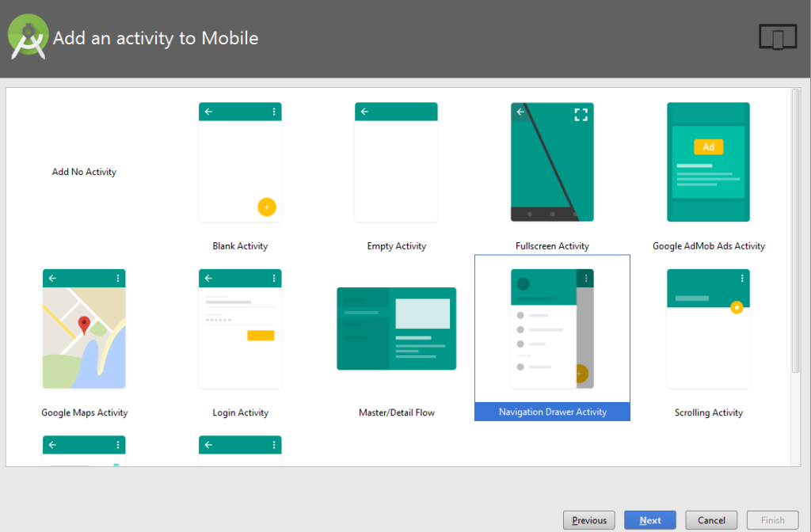Click the Android Studio logo icon
This screenshot has height=532, width=811.
(27, 36)
